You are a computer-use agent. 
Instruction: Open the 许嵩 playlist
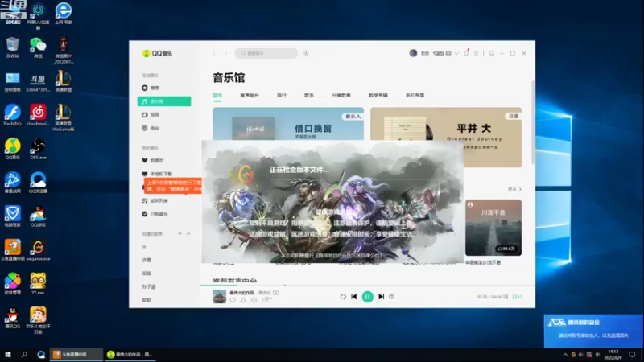pyautogui.click(x=147, y=260)
